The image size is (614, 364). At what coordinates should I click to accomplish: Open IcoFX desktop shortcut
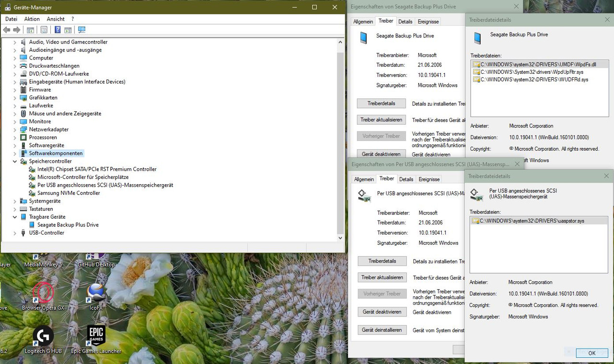pos(96,296)
